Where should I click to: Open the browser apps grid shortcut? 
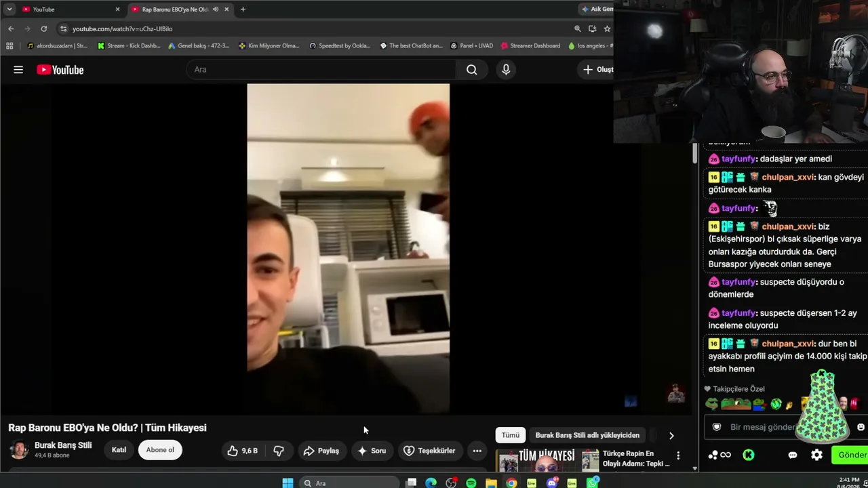(x=9, y=46)
